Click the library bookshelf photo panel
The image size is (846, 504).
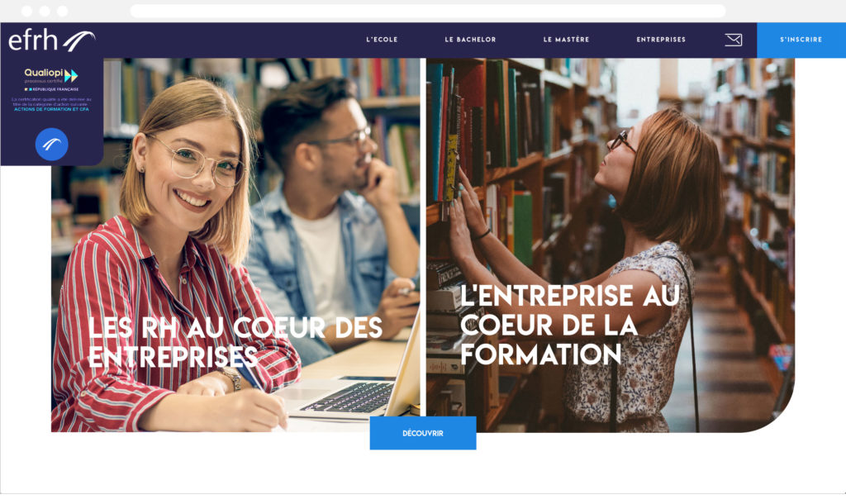(611, 245)
